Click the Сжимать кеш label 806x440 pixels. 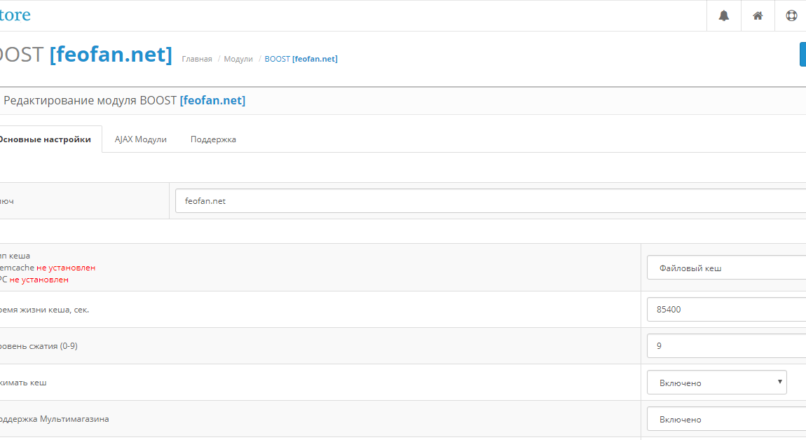[x=23, y=382]
